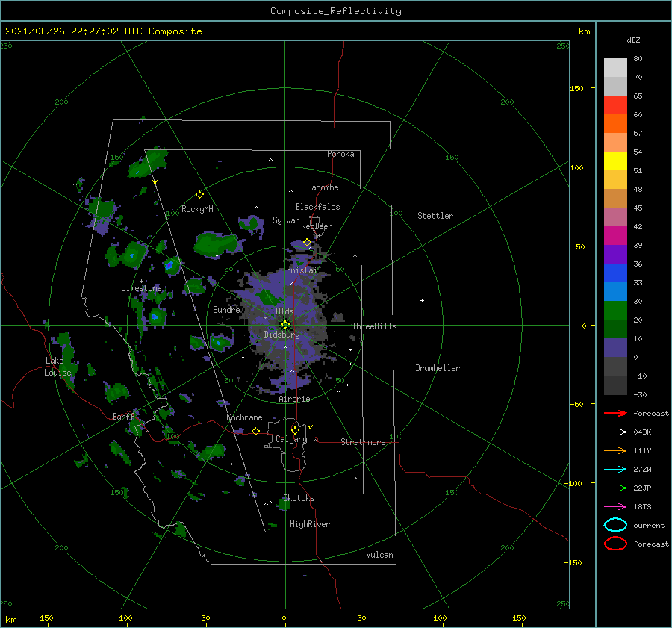Click the HighRiver label
Screen dimensions: 672x628
(310, 524)
